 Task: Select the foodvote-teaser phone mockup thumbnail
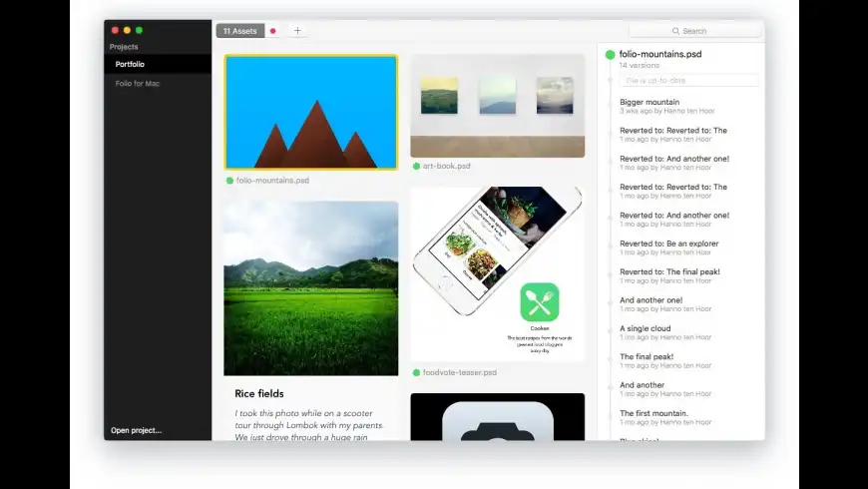point(498,274)
